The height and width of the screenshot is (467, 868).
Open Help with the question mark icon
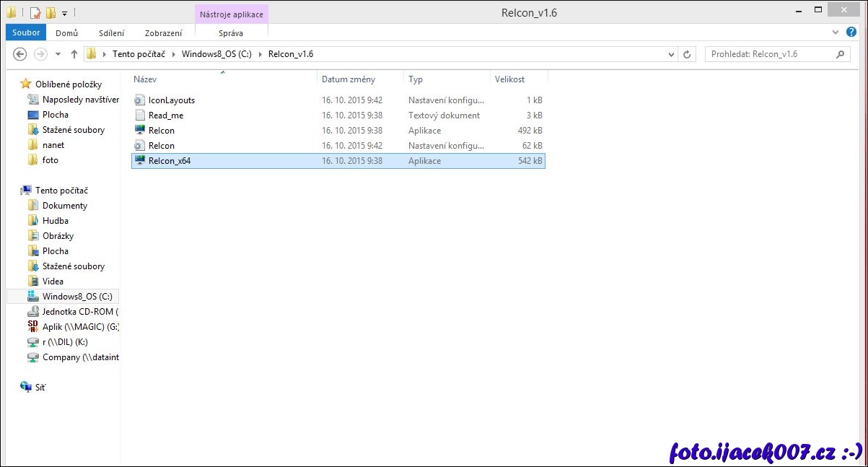click(854, 32)
